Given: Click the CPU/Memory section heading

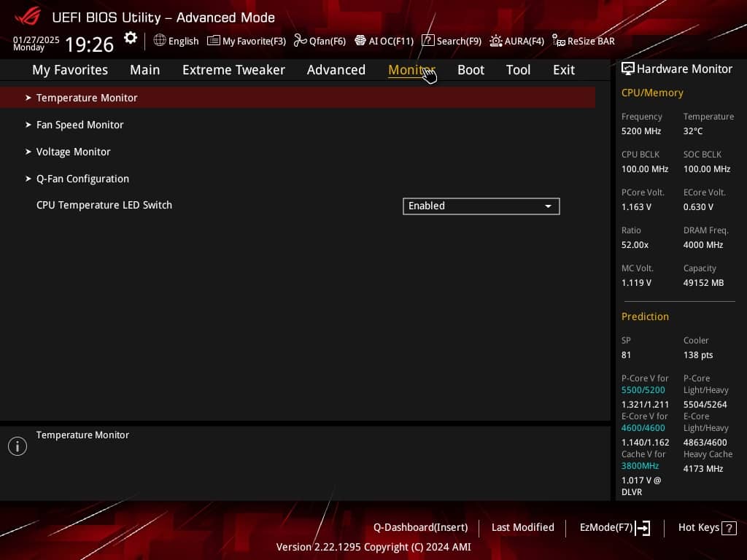Looking at the screenshot, I should pos(652,93).
